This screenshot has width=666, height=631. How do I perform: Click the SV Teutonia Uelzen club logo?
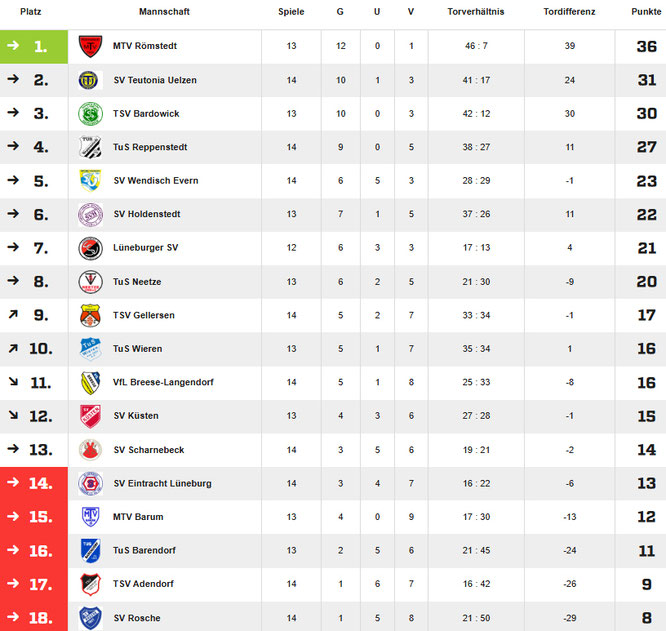coord(90,80)
